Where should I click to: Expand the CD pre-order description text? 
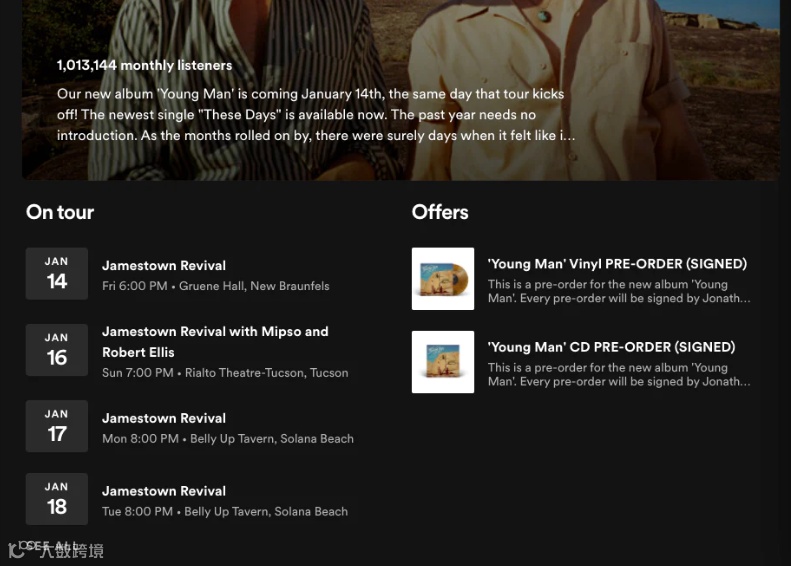pyautogui.click(x=619, y=374)
